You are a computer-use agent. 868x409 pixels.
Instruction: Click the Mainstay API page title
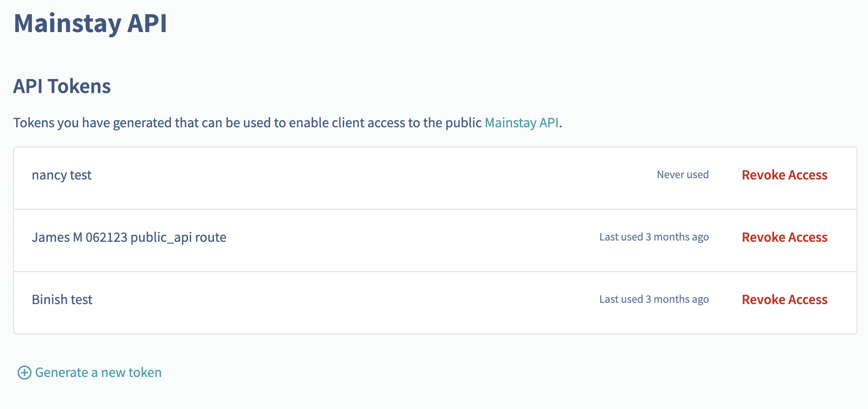coord(90,23)
